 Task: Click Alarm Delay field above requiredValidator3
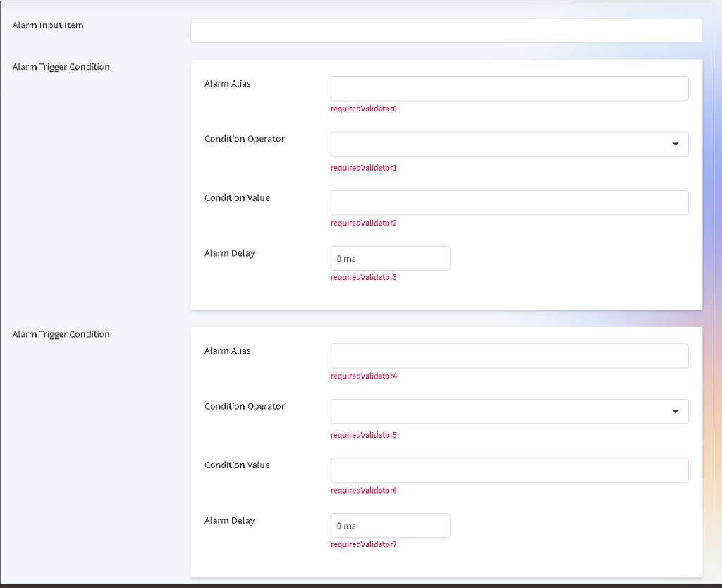click(x=390, y=258)
